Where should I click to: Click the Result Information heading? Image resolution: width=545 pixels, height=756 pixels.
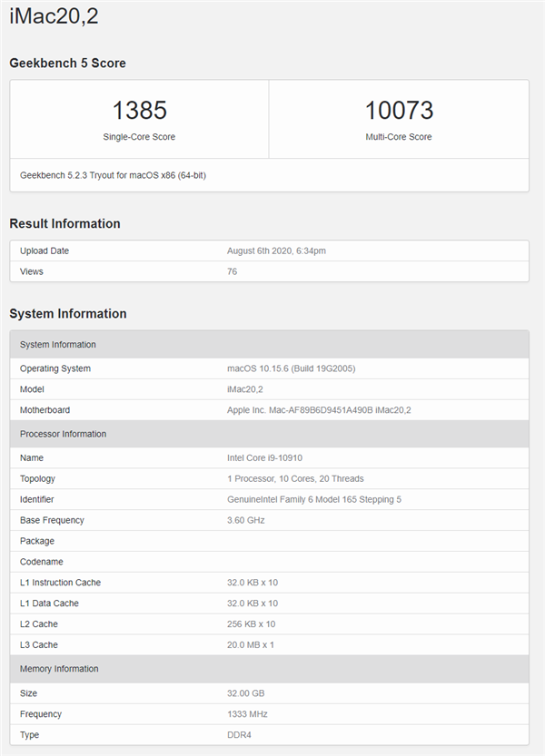pyautogui.click(x=64, y=223)
